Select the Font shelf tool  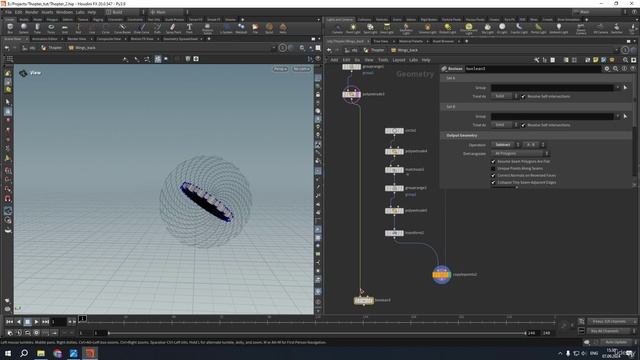point(189,28)
